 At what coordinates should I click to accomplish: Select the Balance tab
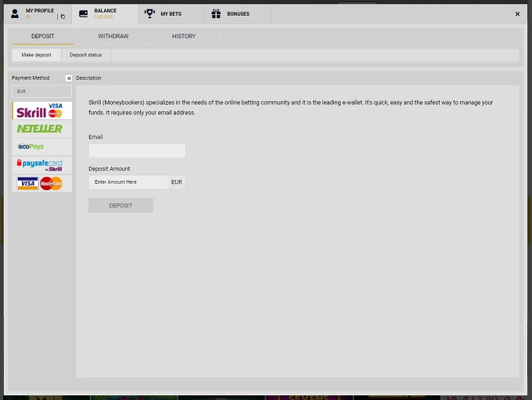pyautogui.click(x=104, y=13)
